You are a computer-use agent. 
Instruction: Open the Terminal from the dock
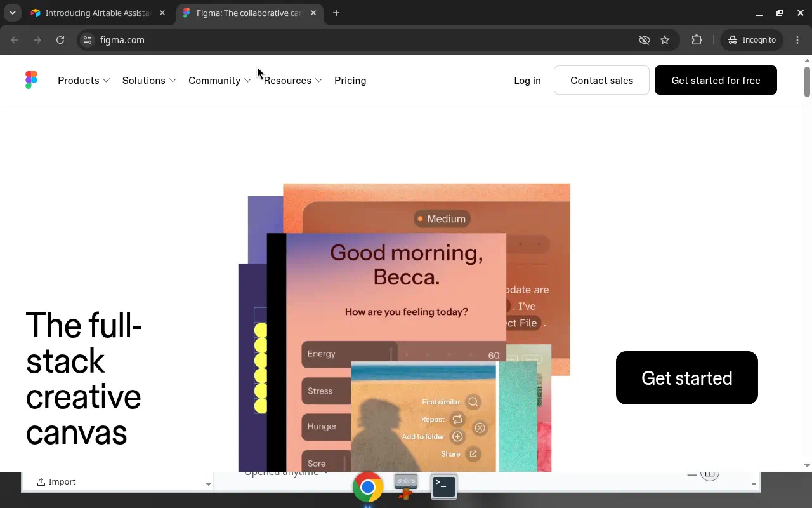(444, 486)
